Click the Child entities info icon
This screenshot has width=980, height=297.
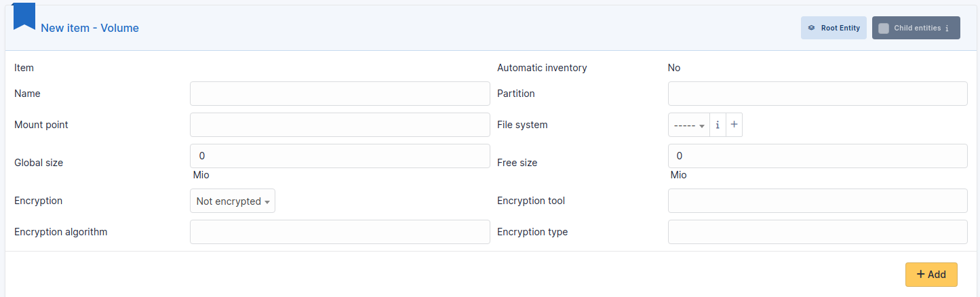point(947,28)
